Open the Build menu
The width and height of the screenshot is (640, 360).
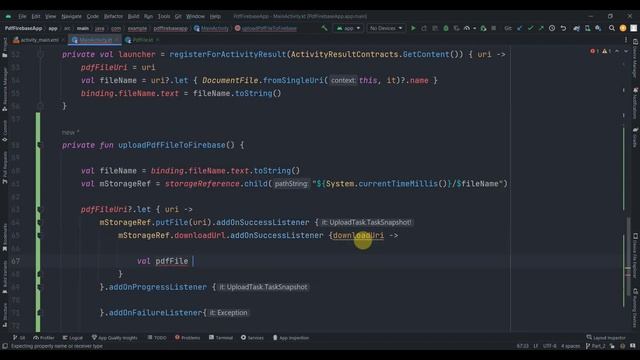pos(133,16)
